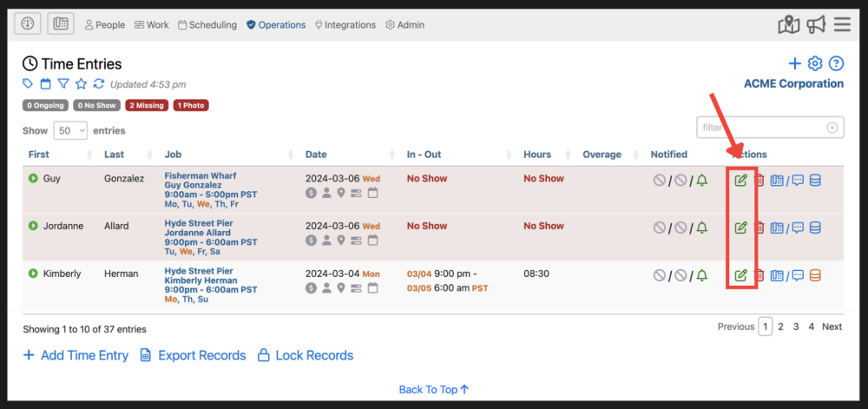Toggle the 2 Missing filter badge

coord(145,106)
